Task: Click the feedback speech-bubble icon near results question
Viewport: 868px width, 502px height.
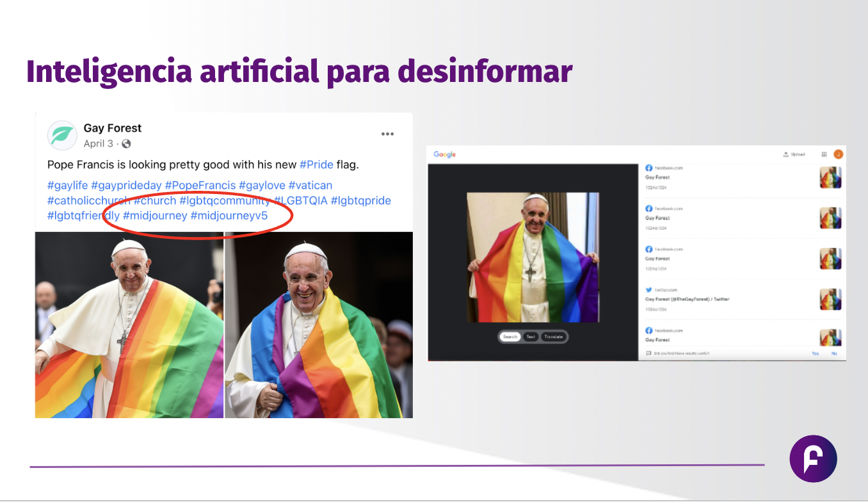Action: [648, 354]
